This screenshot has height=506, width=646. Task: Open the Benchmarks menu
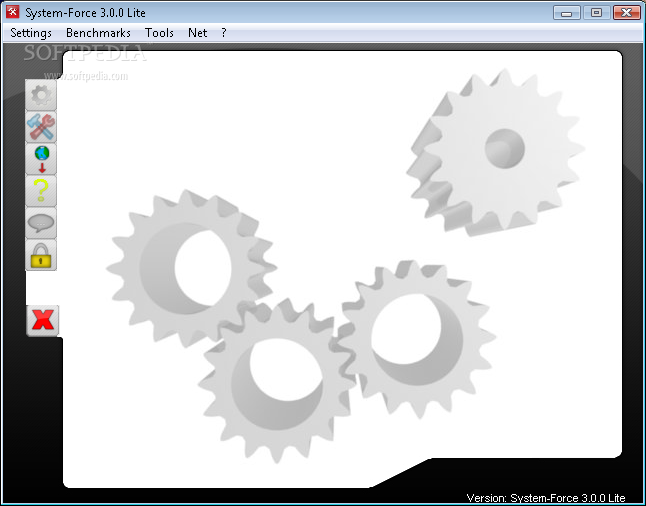[x=98, y=33]
